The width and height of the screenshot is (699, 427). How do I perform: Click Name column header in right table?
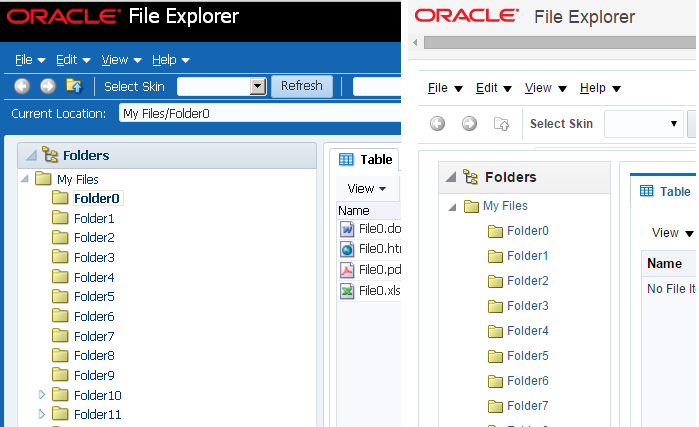click(x=669, y=263)
